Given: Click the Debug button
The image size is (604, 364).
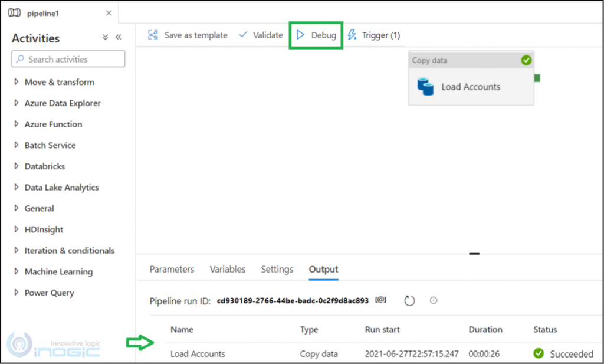Looking at the screenshot, I should coord(316,35).
